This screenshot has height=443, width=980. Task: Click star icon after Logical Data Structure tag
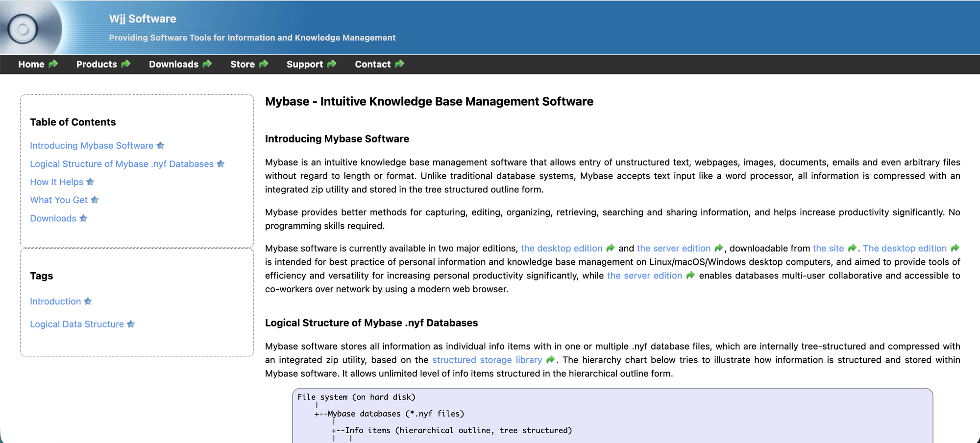131,324
